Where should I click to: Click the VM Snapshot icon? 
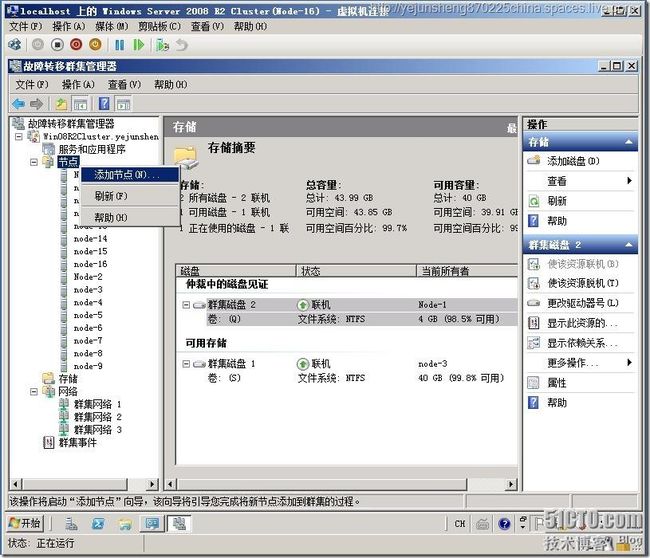(x=162, y=45)
